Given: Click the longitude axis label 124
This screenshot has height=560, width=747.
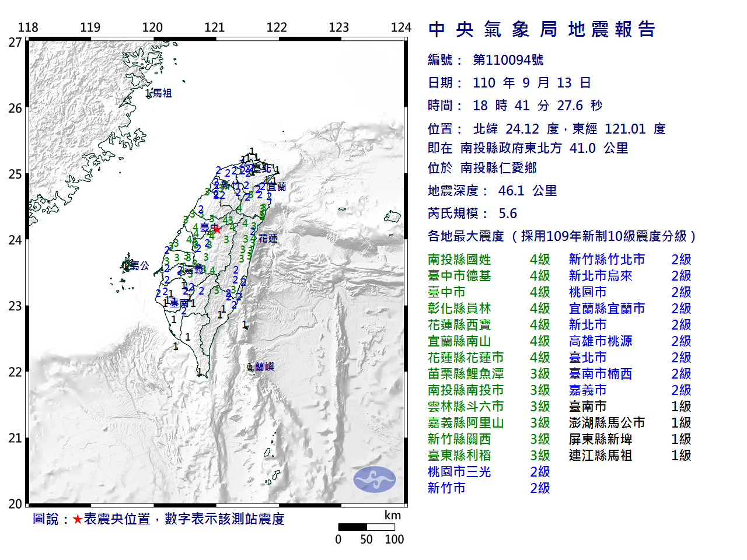Looking at the screenshot, I should (x=401, y=27).
